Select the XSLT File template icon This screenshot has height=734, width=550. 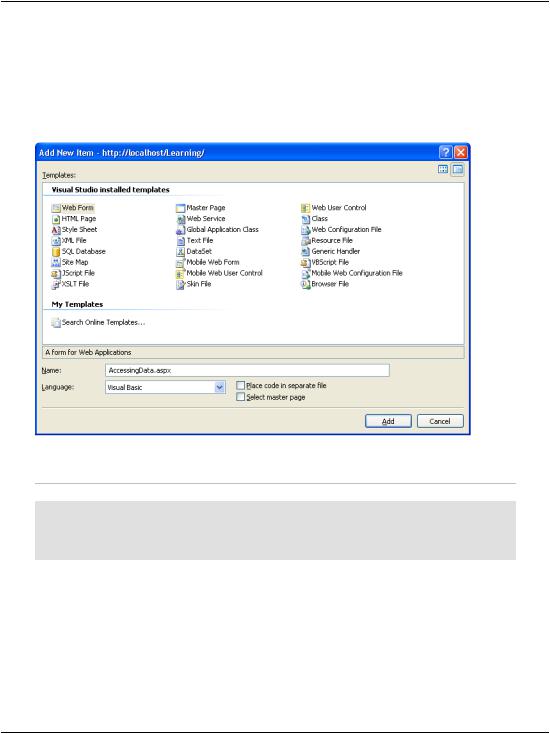(56, 284)
